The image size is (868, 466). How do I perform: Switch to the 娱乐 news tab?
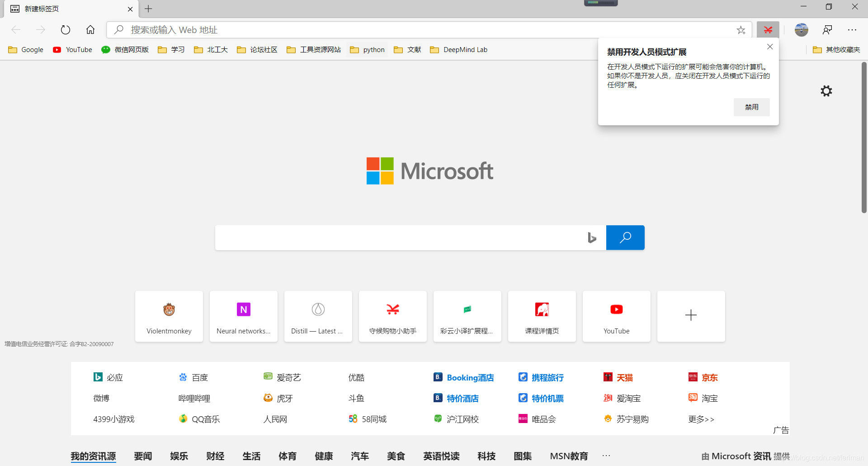coord(179,456)
